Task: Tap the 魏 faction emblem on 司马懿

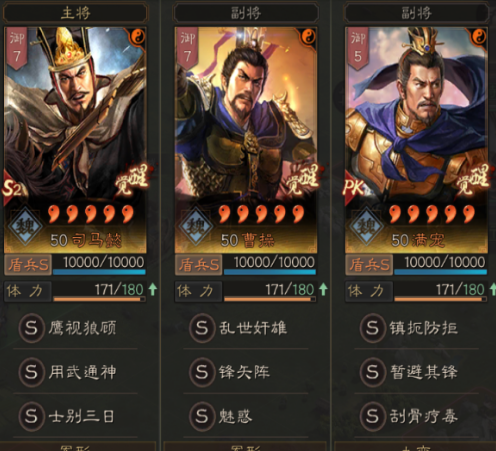Action: click(25, 227)
